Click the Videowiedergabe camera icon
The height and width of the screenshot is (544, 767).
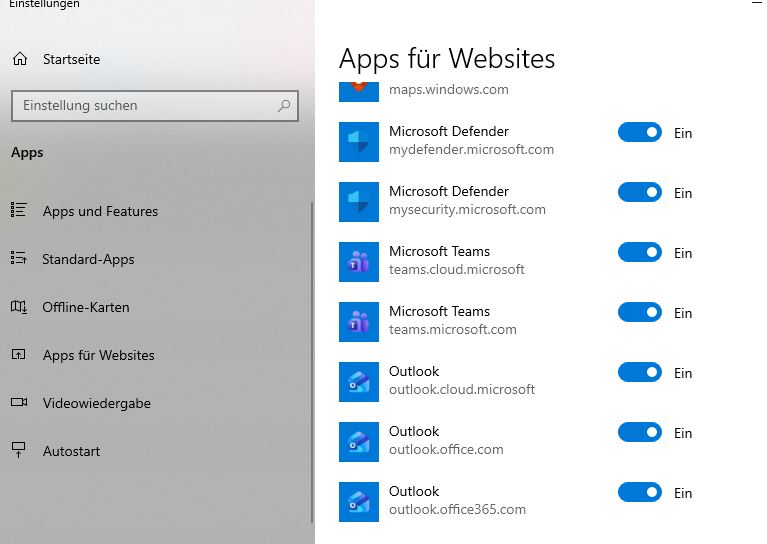pos(19,402)
